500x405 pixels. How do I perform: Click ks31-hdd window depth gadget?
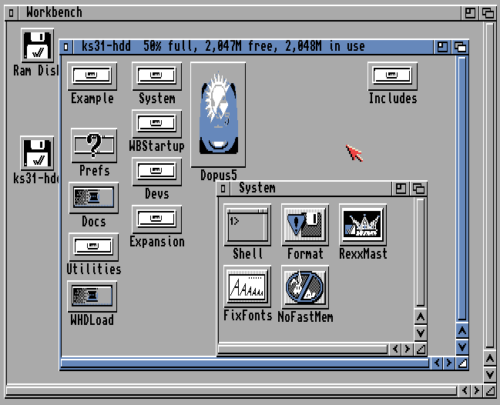pos(460,47)
